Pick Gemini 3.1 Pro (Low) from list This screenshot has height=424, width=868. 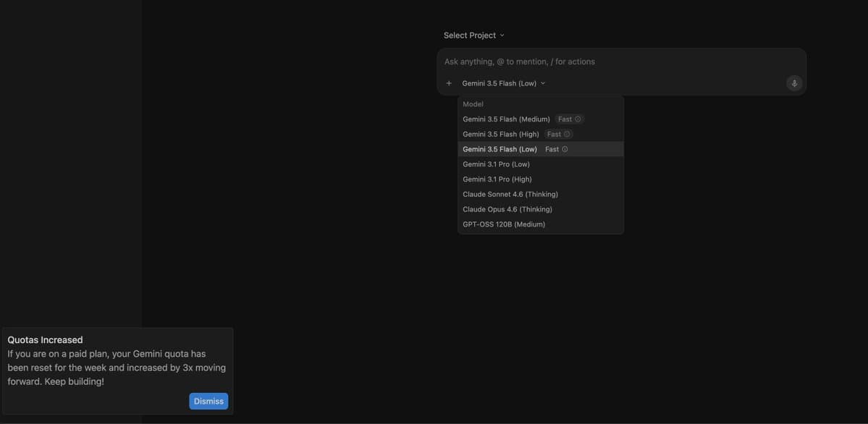click(541, 164)
